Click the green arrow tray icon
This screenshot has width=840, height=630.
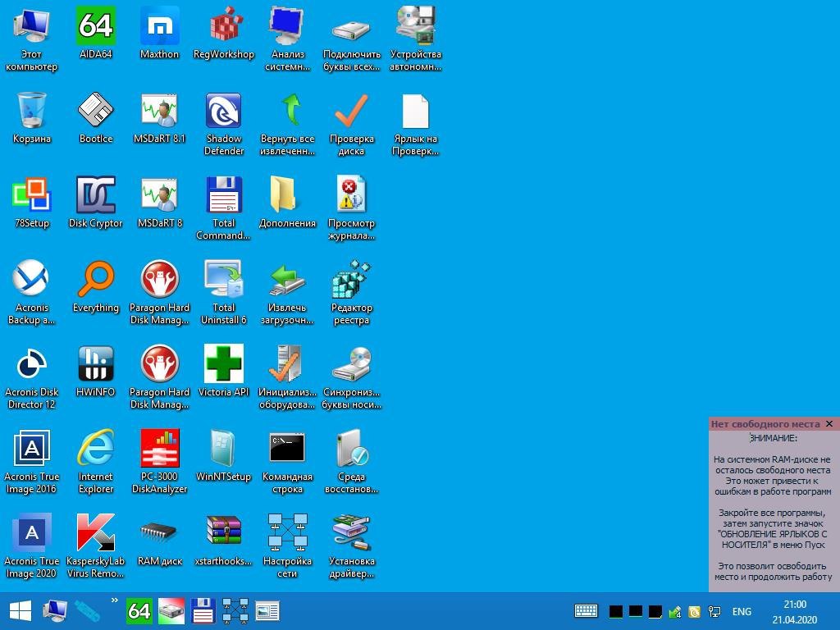click(675, 611)
